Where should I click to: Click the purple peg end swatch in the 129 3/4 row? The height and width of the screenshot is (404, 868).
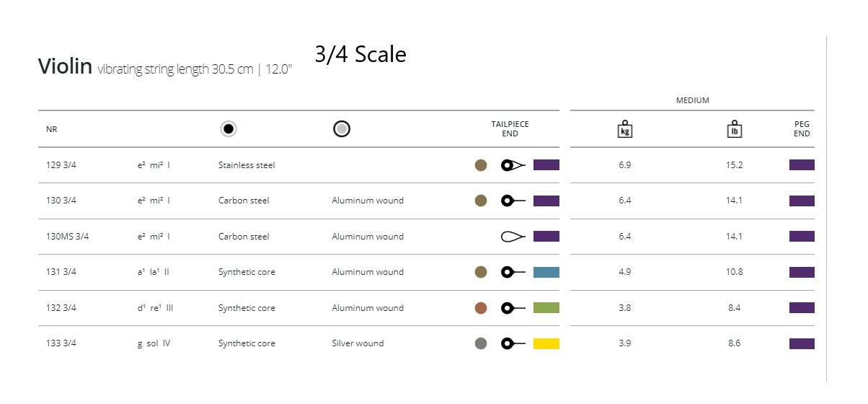pos(802,165)
